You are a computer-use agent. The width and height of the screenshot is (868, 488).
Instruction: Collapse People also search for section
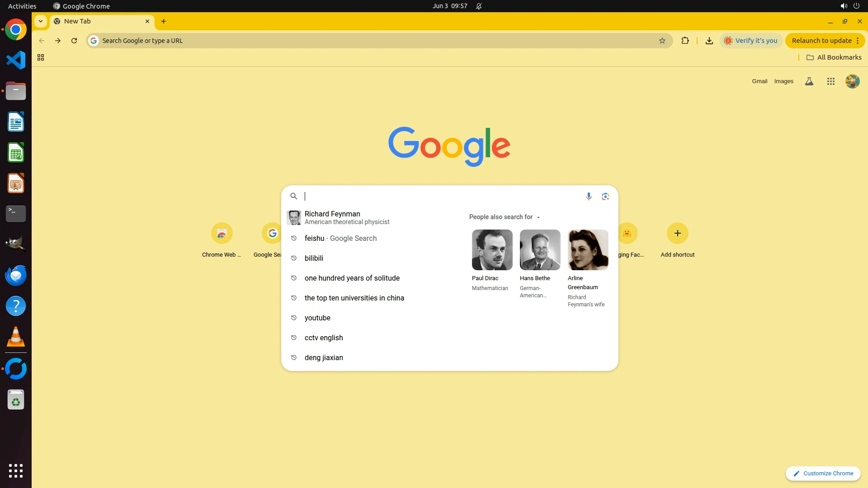click(x=538, y=217)
